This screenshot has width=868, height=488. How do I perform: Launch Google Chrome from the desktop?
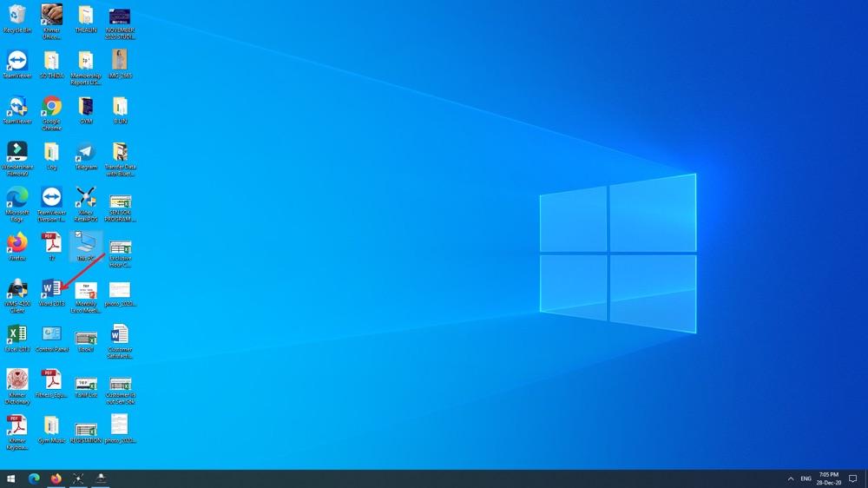51,107
